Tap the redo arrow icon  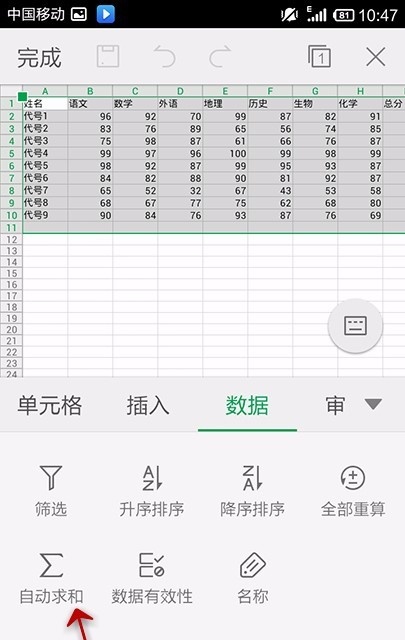coord(220,56)
